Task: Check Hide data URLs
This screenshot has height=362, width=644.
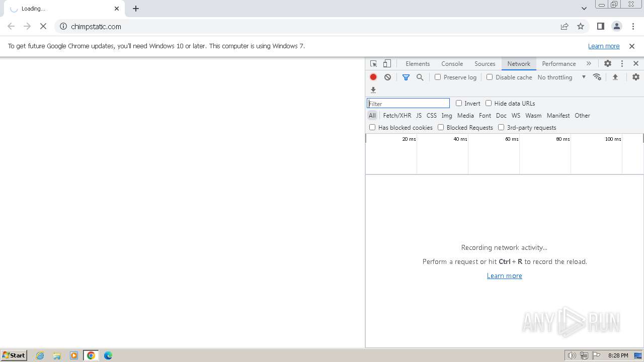Action: tap(489, 103)
